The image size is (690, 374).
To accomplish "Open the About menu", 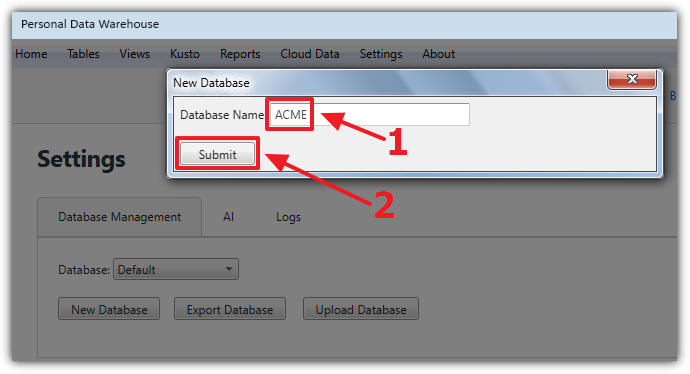I will point(438,54).
